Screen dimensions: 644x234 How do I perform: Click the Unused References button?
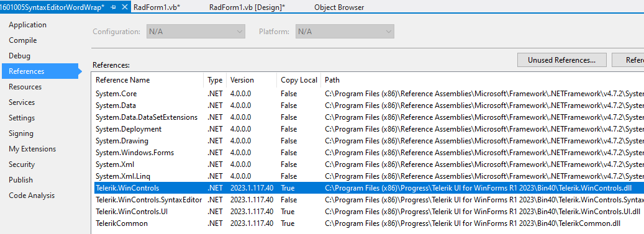[x=562, y=60]
